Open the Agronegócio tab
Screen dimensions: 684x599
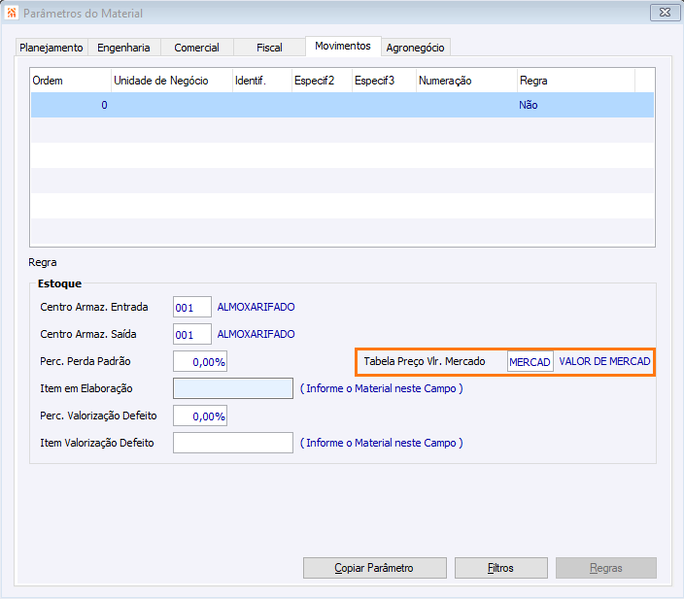[415, 48]
